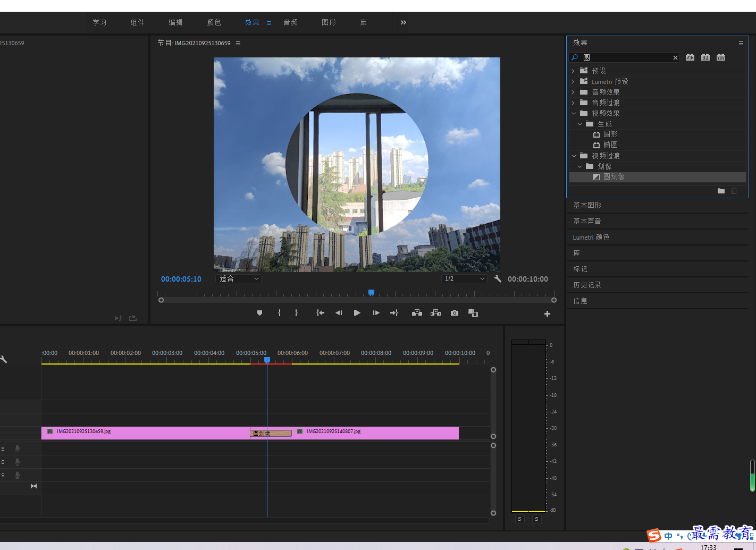Click the program monitor zoom scrollbar
The image size is (756, 550).
(357, 300)
